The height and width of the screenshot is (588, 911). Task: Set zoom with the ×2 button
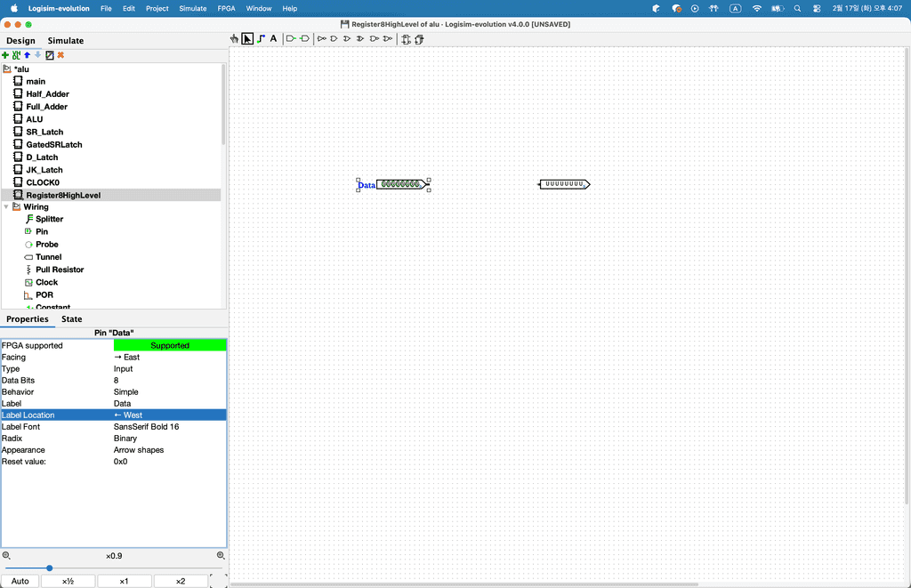click(x=181, y=581)
